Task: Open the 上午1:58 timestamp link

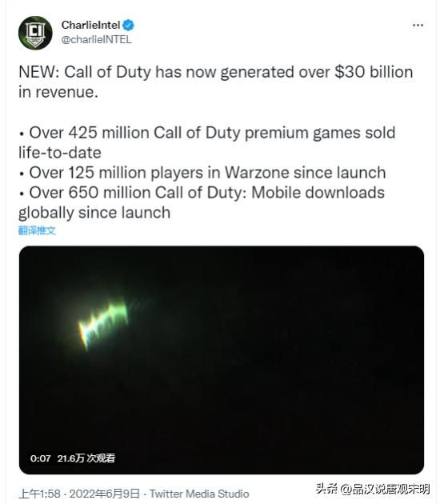Action: click(39, 494)
